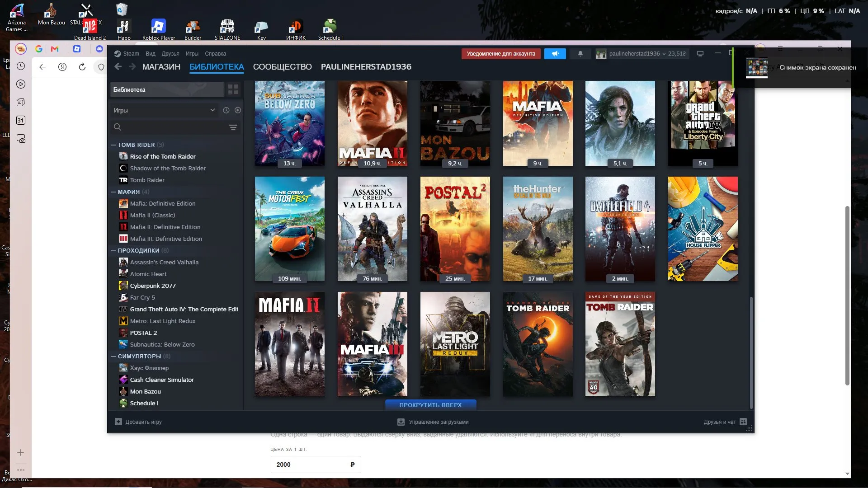Viewport: 868px width, 488px height.
Task: Click the recent activity clock icon
Action: coord(226,110)
